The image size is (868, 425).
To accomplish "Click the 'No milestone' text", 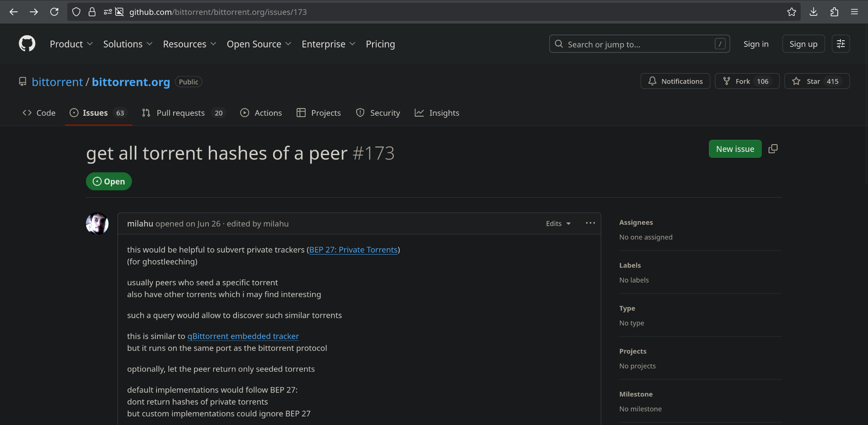I will [640, 409].
